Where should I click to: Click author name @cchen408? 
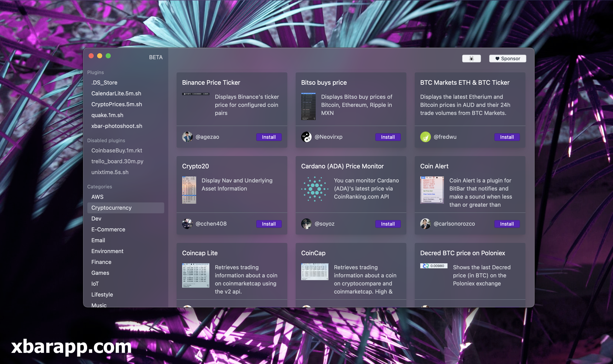211,224
